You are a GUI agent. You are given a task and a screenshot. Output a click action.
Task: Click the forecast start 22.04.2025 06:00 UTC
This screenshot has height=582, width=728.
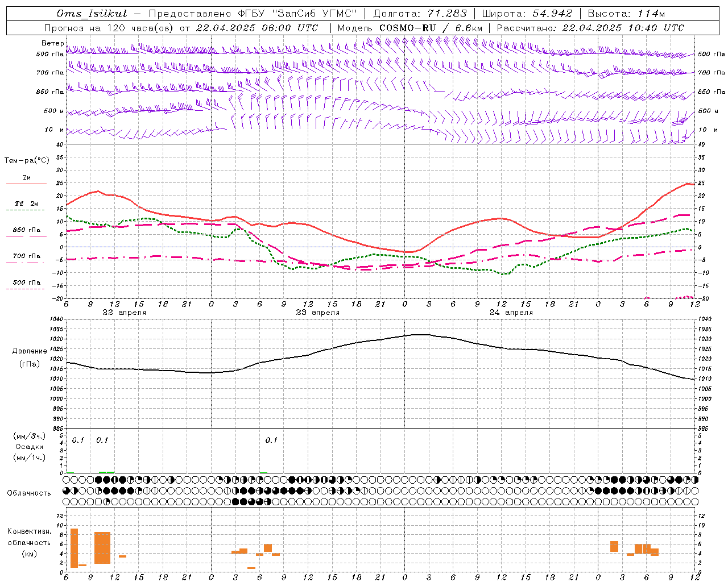click(x=257, y=28)
